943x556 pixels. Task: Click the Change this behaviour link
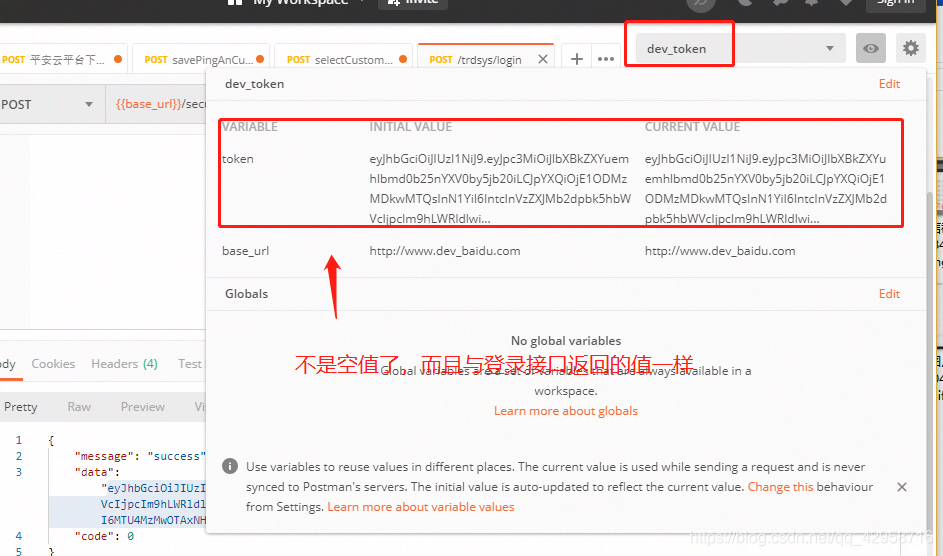click(780, 487)
